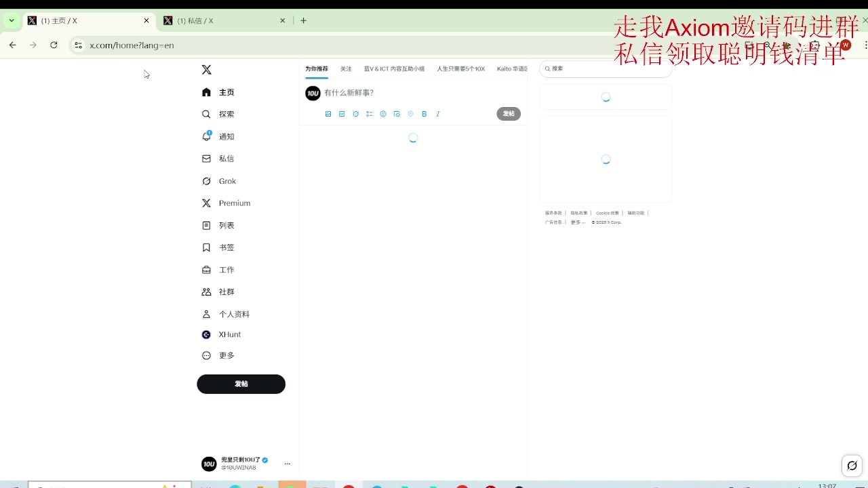
Task: Add a poll to the post
Action: tap(369, 114)
